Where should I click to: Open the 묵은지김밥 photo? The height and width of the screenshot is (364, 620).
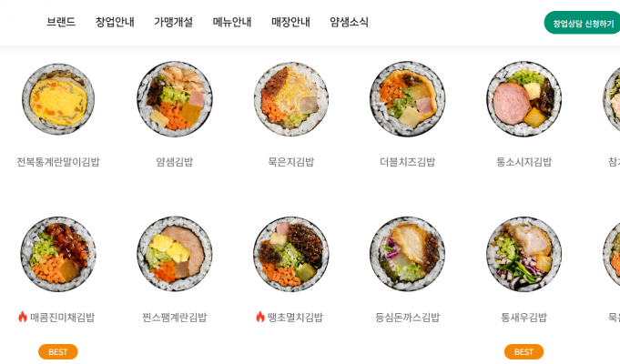[291, 99]
